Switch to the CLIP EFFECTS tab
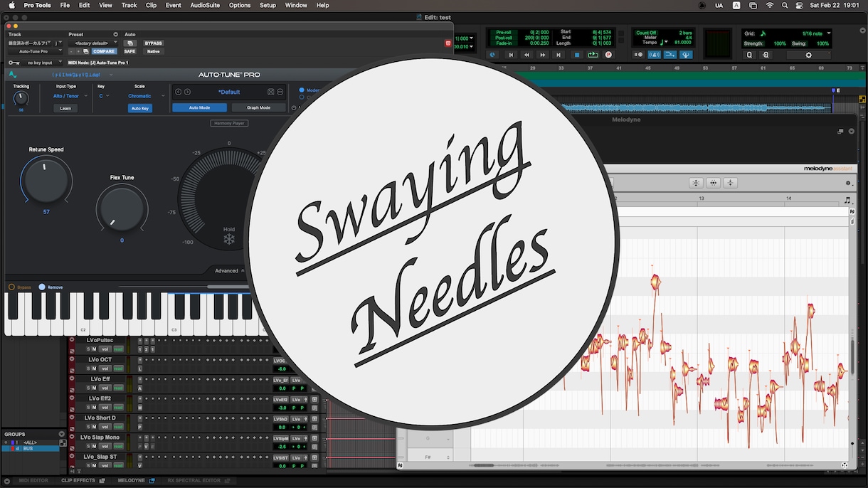Image resolution: width=868 pixels, height=488 pixels. coord(78,481)
